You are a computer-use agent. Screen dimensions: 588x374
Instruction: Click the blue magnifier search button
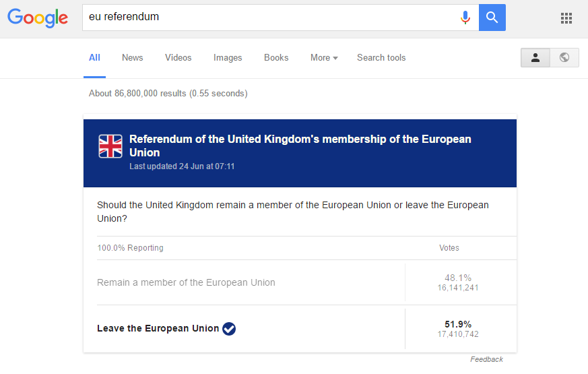pos(492,18)
